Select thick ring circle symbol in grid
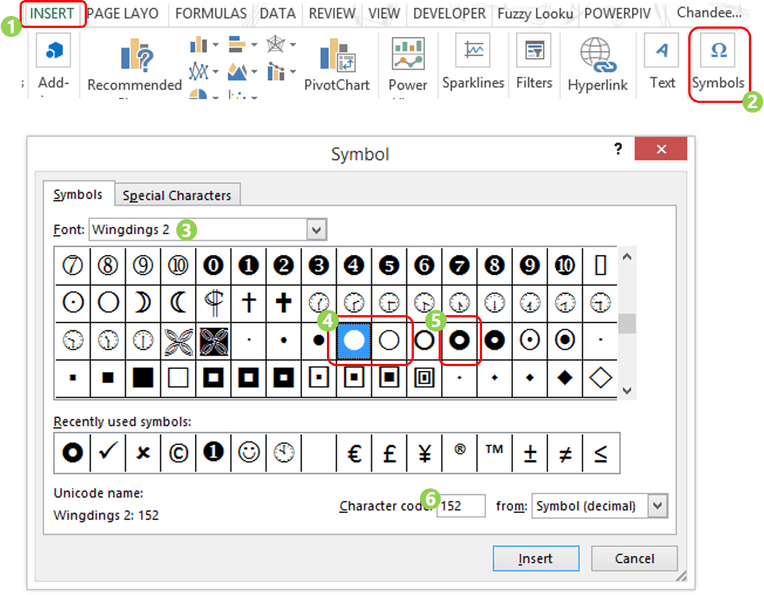Screen dimensions: 764x595 click(459, 340)
